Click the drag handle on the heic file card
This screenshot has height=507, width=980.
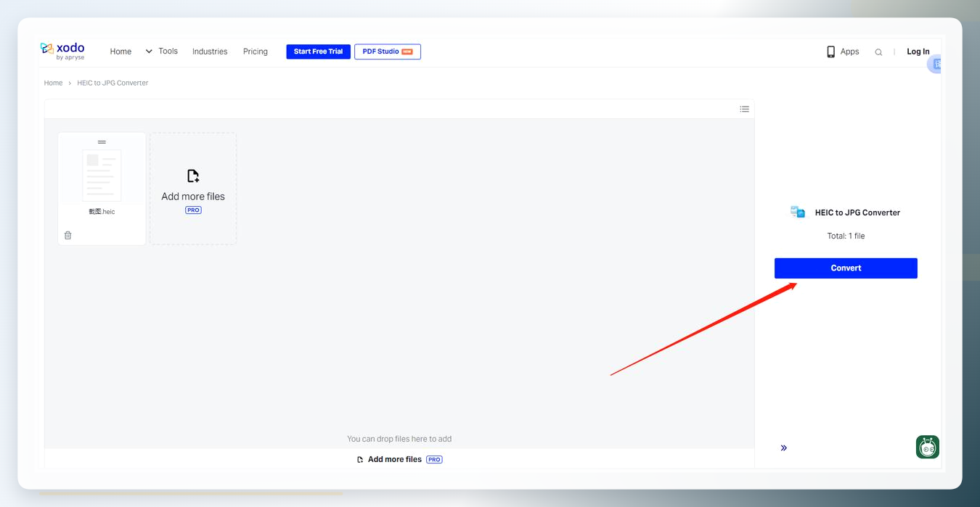pyautogui.click(x=102, y=141)
